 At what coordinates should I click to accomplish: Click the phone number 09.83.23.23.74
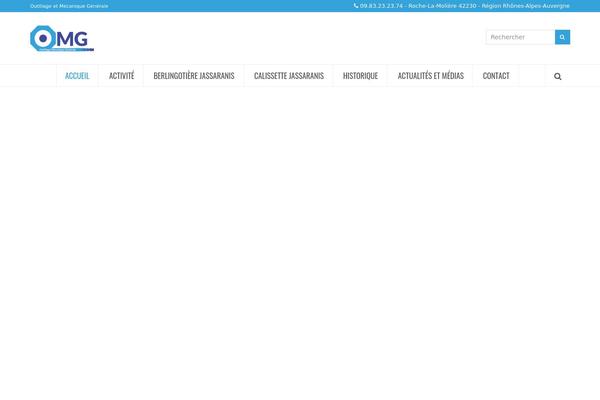click(x=381, y=6)
